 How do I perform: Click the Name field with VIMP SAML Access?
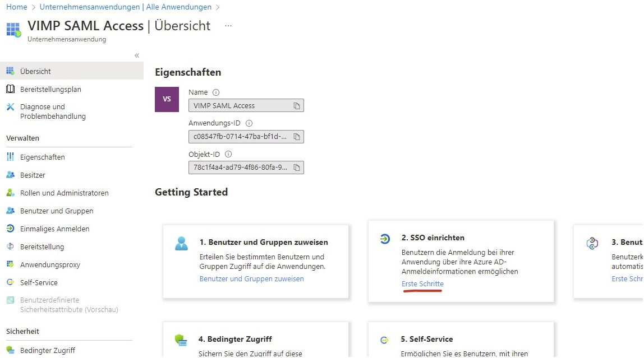pos(246,106)
